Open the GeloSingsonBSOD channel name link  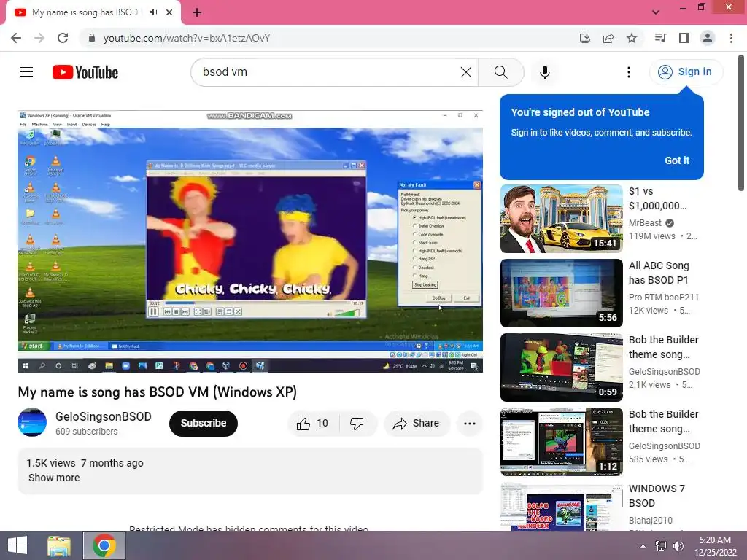104,416
